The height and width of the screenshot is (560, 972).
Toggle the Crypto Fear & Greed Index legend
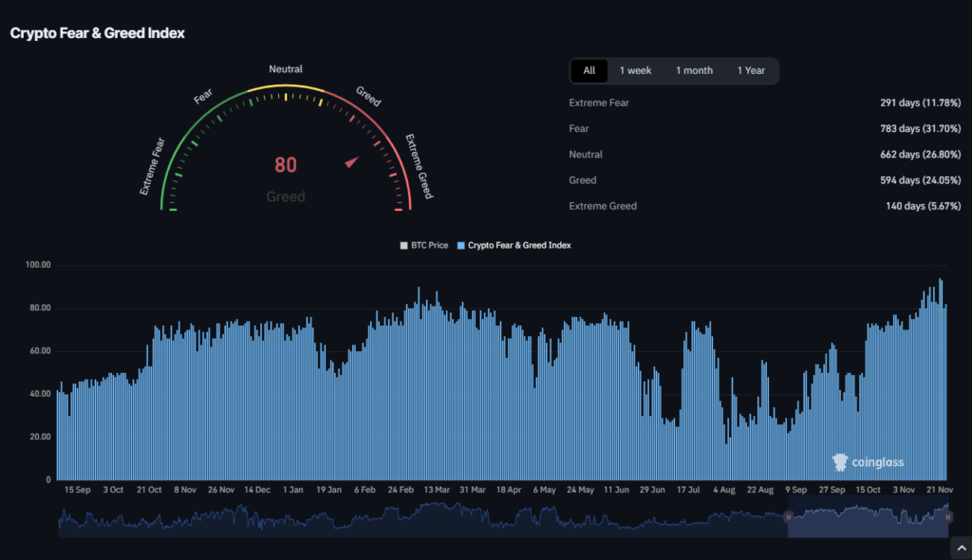514,246
